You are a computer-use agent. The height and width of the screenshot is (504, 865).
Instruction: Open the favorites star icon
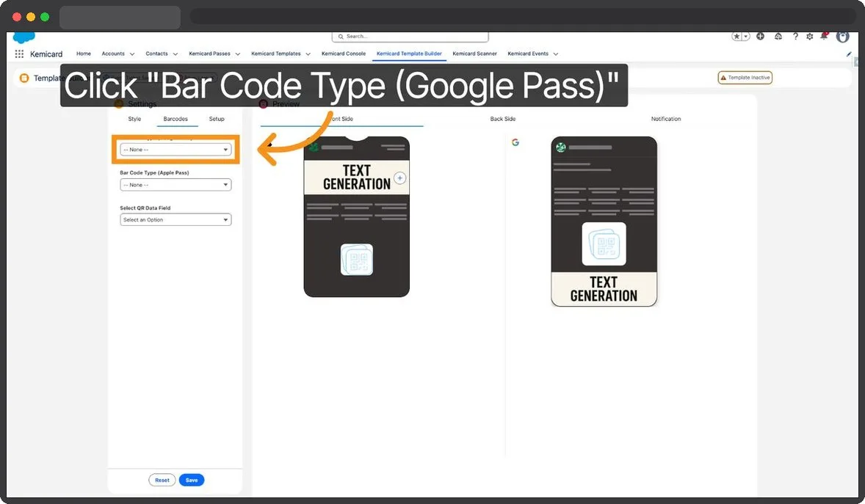point(736,37)
